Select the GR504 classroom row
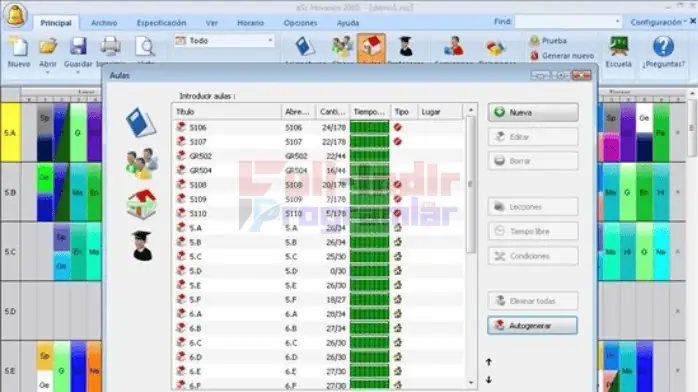Screen dimensions: 698x392 point(318,170)
